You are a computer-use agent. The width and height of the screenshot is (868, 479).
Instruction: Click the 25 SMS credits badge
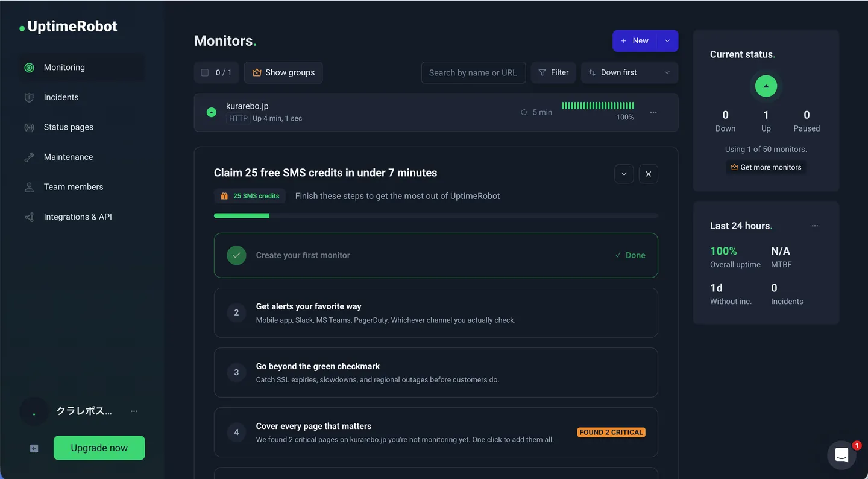pos(250,196)
